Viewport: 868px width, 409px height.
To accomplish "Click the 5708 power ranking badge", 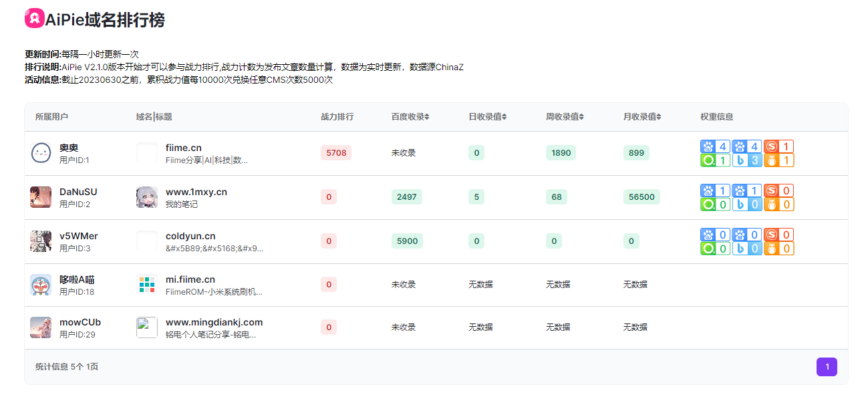I will click(336, 153).
